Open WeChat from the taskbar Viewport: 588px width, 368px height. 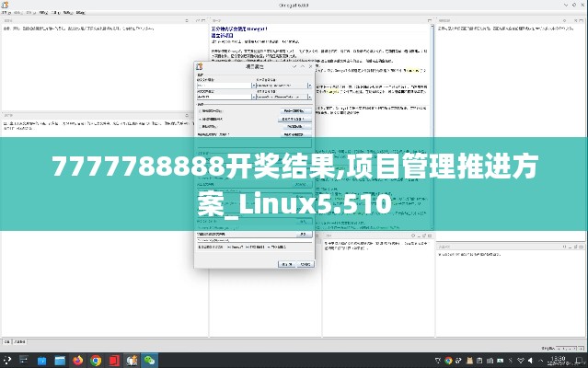(x=150, y=361)
